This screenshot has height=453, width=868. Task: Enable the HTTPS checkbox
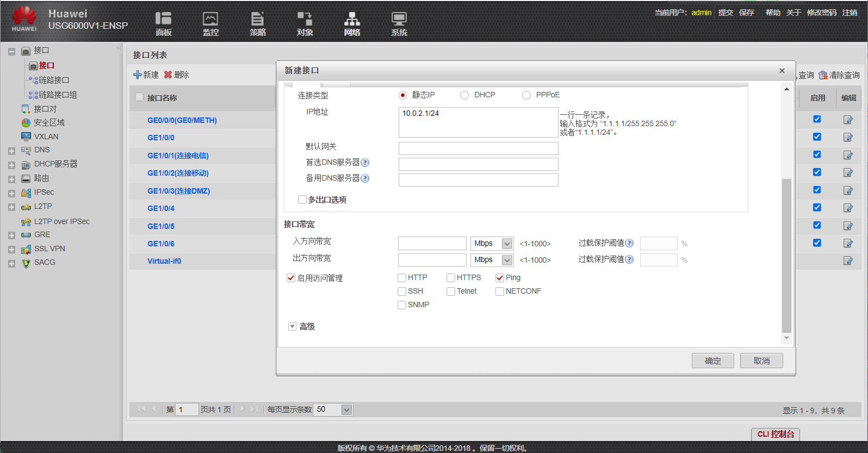coord(451,278)
